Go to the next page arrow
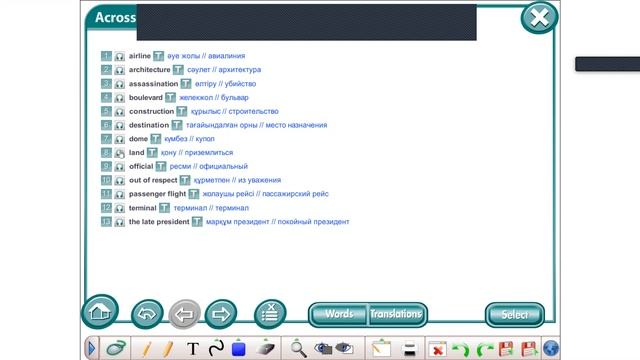The height and width of the screenshot is (360, 640). pyautogui.click(x=221, y=314)
